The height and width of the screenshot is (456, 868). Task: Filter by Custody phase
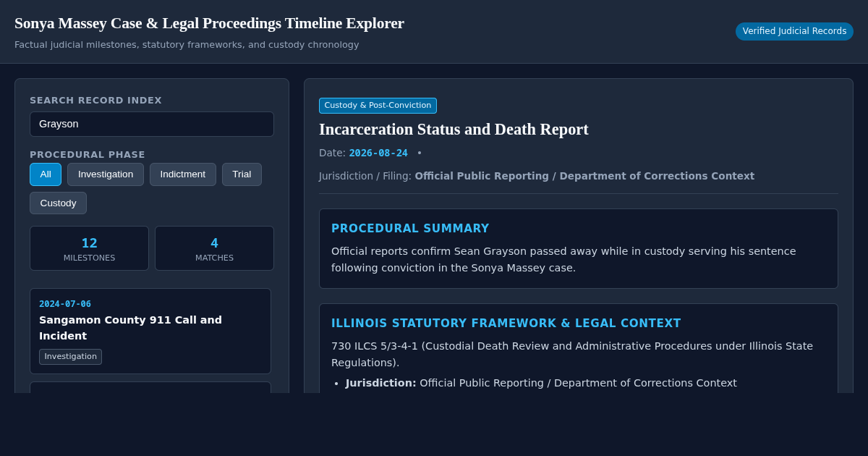58,203
